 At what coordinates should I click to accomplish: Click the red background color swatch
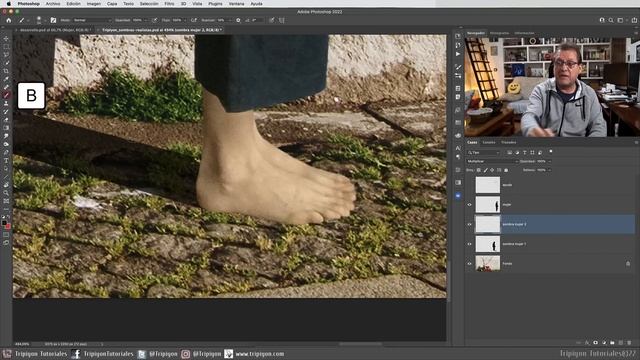(x=8, y=227)
